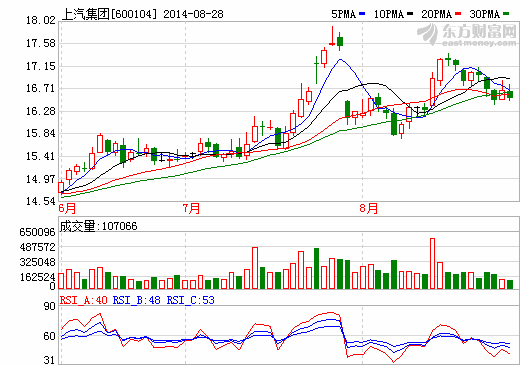
Task: Click the 5PMA legend label
Action: point(343,14)
